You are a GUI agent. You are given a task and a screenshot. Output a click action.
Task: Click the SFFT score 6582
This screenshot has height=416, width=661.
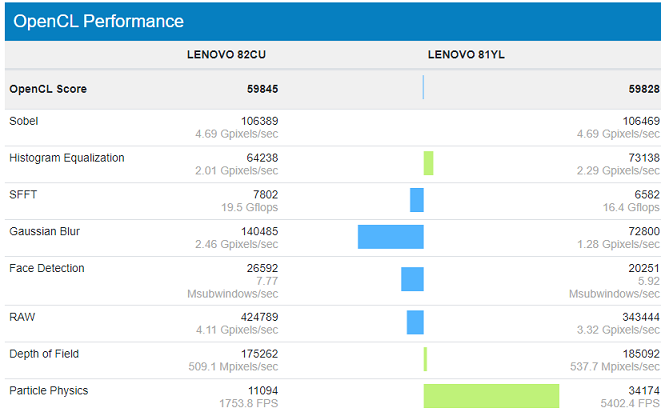pos(647,195)
